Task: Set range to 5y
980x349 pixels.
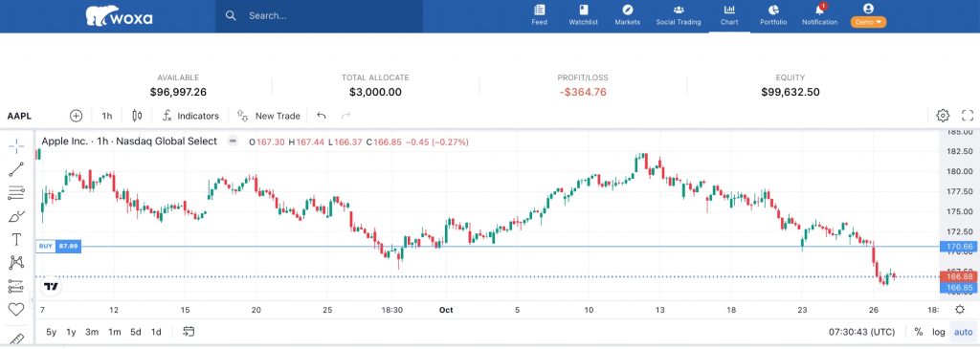Action: (52, 332)
